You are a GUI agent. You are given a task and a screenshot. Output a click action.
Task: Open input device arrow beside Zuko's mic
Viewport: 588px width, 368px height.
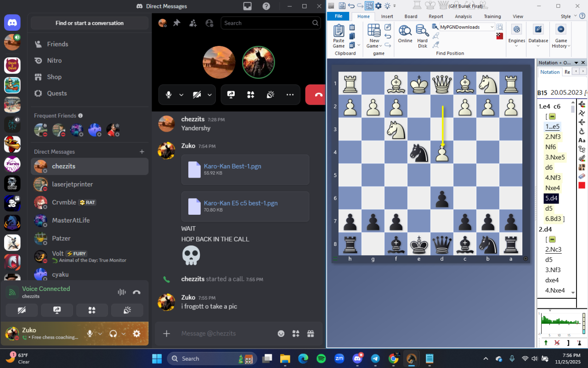[100, 334]
